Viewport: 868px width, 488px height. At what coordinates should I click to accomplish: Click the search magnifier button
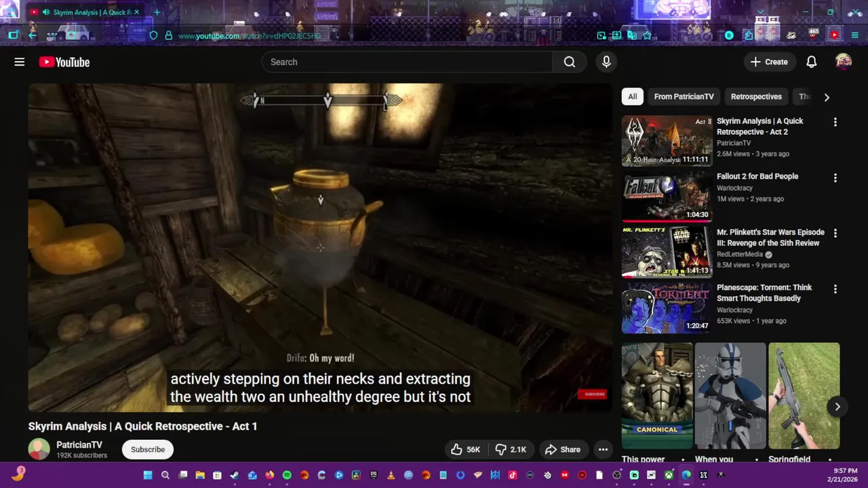(570, 62)
